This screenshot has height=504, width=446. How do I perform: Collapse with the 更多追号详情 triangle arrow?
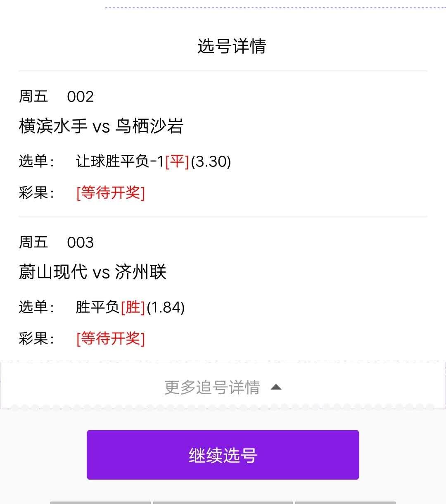(276, 387)
